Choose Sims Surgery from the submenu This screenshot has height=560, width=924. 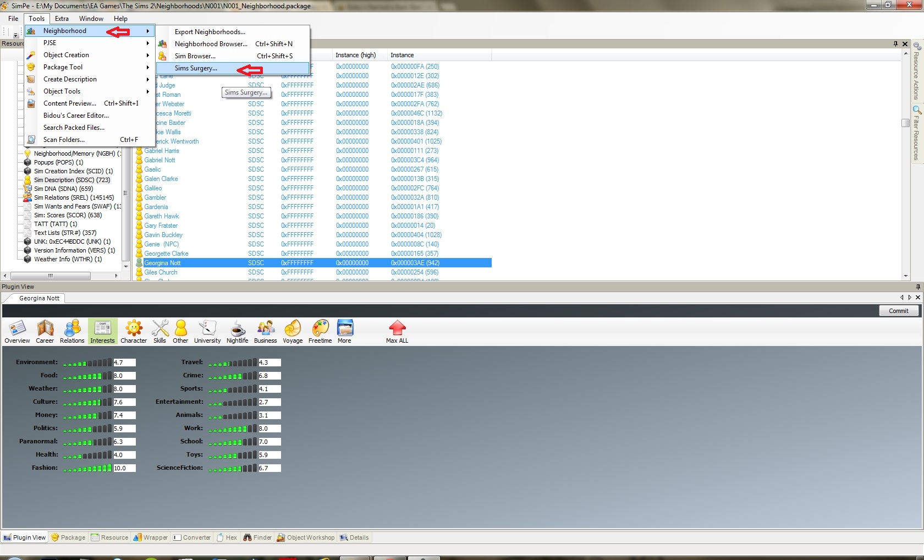233,68
